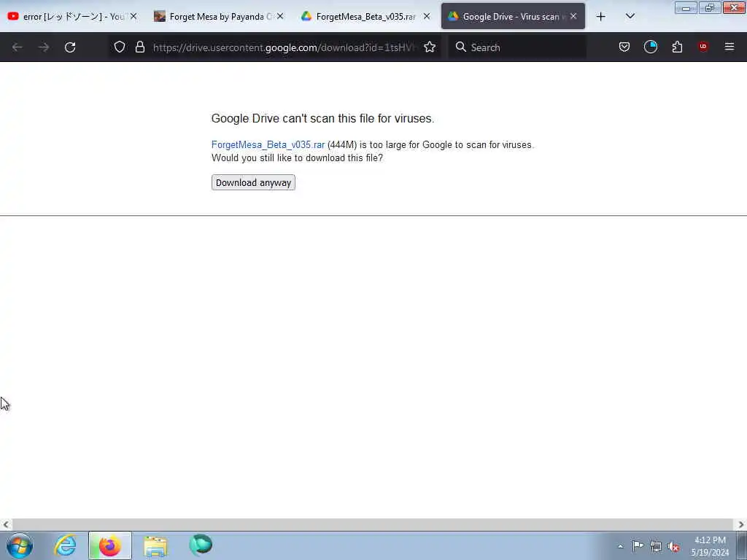Screen dimensions: 747x560
Task: Click the YouTube tab favicon
Action: point(13,17)
